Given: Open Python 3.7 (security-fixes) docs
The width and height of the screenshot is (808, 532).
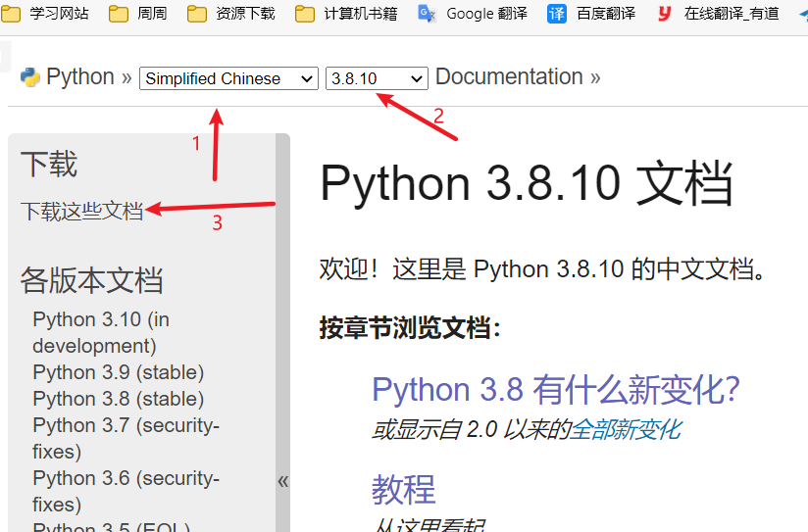Looking at the screenshot, I should pyautogui.click(x=126, y=438).
